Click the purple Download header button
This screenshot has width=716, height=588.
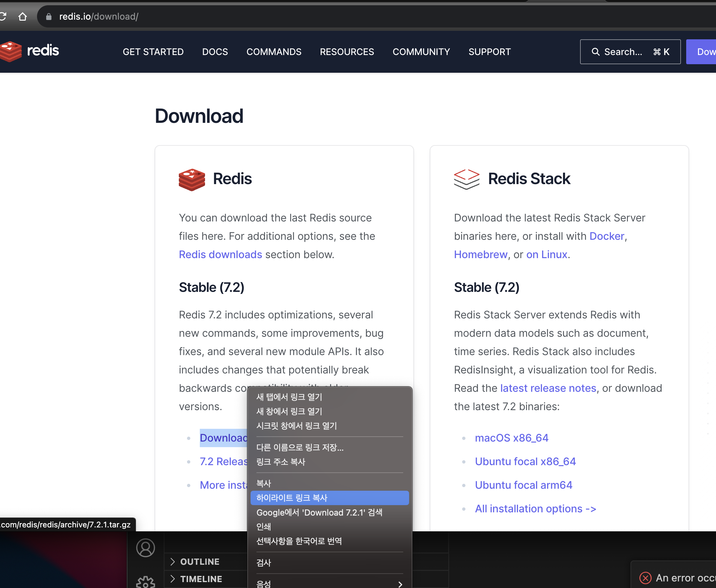(x=701, y=52)
